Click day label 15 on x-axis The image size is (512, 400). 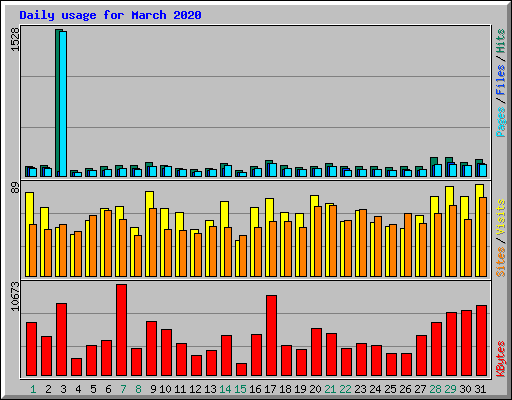[240, 389]
